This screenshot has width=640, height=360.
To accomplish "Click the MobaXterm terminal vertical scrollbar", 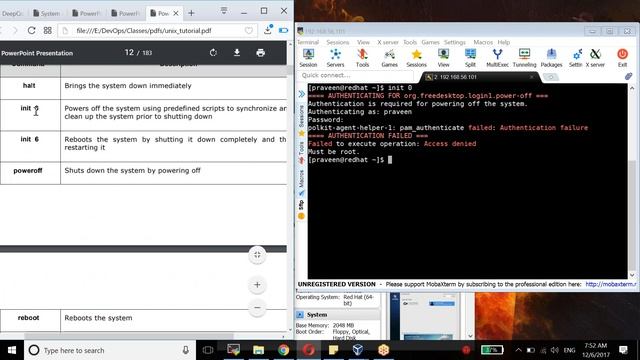I will click(x=632, y=182).
